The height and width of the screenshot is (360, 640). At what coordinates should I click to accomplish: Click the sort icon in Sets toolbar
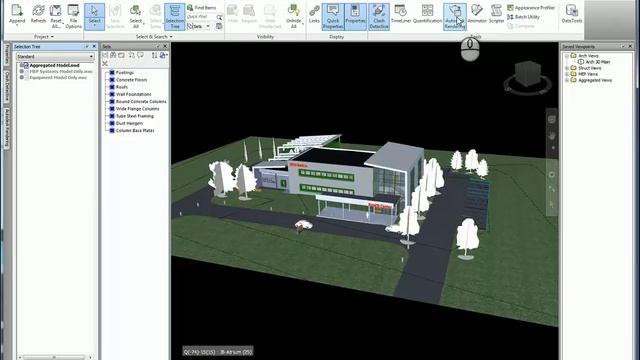tap(154, 55)
